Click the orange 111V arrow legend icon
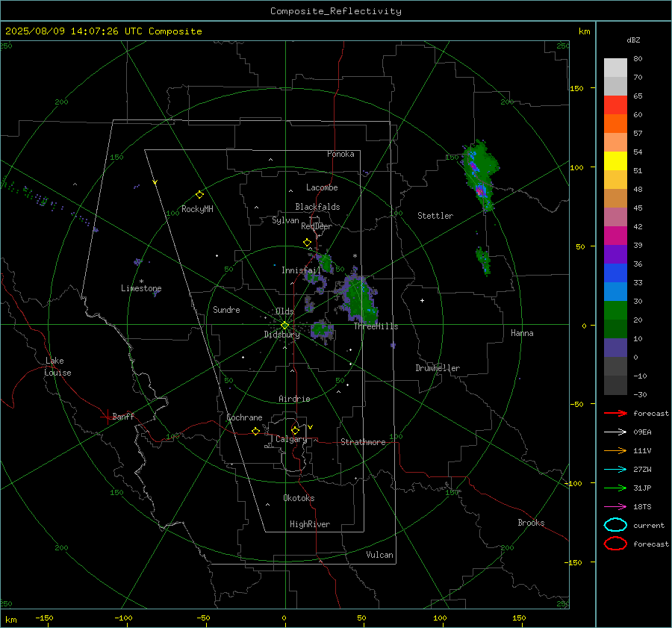The height and width of the screenshot is (628, 672). [x=615, y=450]
